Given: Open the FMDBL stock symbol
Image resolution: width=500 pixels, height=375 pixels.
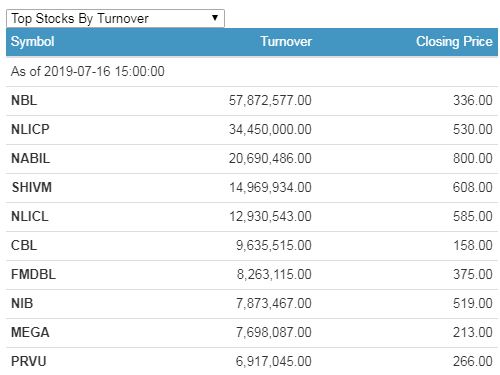Looking at the screenshot, I should (33, 274).
